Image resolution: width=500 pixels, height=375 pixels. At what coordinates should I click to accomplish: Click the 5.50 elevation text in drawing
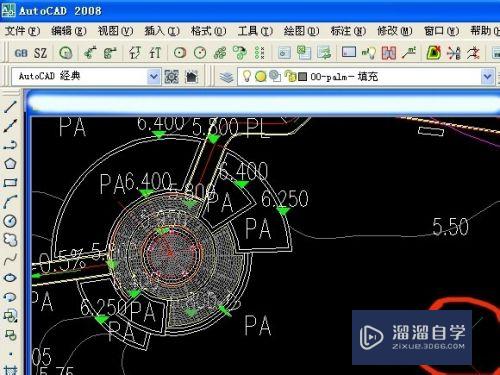click(x=450, y=227)
